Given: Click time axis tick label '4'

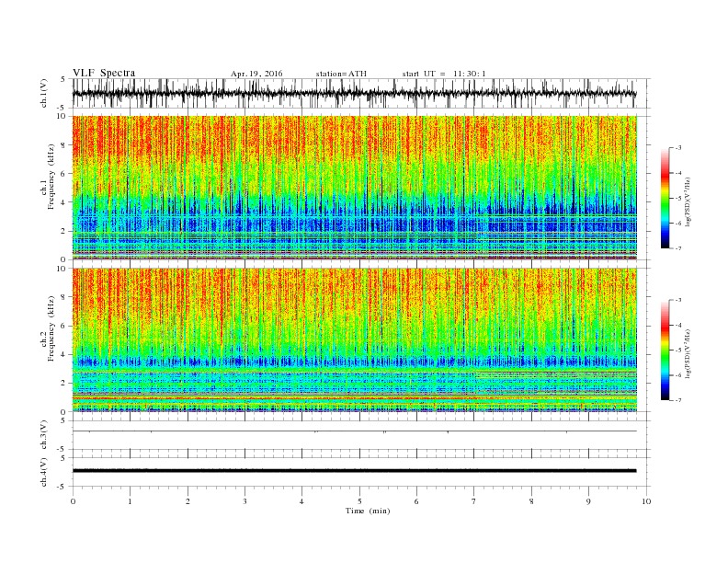Looking at the screenshot, I should coord(301,501).
